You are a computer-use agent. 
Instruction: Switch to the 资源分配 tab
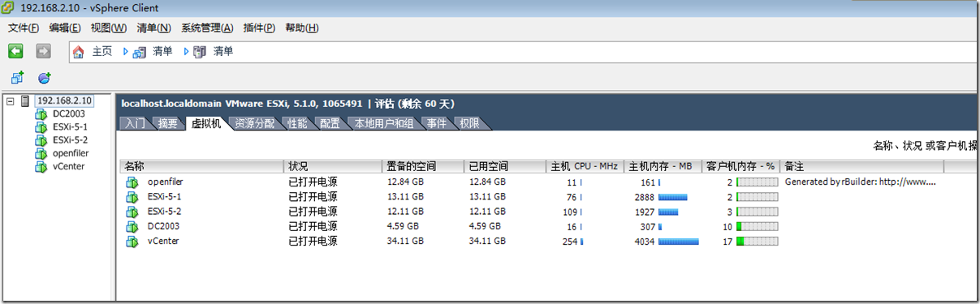tap(254, 124)
